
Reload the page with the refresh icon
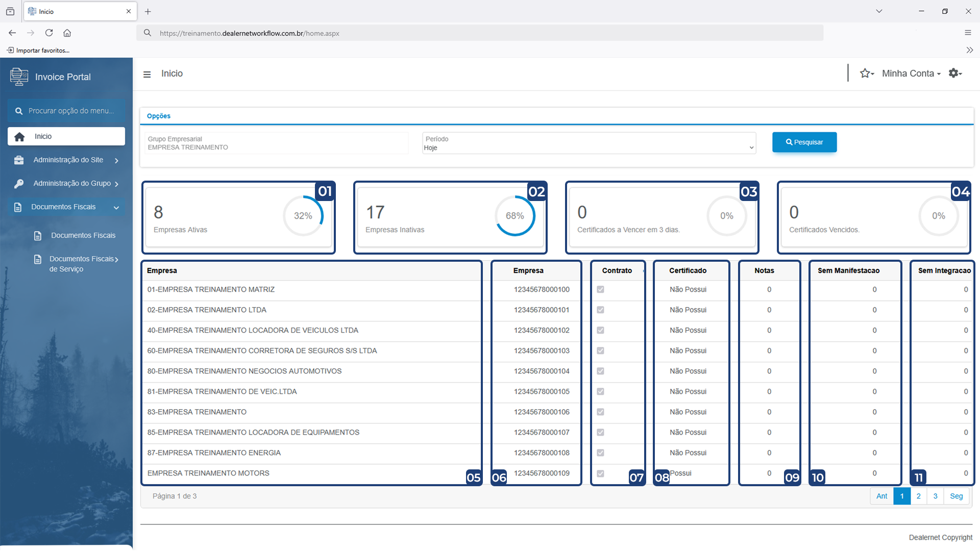49,33
